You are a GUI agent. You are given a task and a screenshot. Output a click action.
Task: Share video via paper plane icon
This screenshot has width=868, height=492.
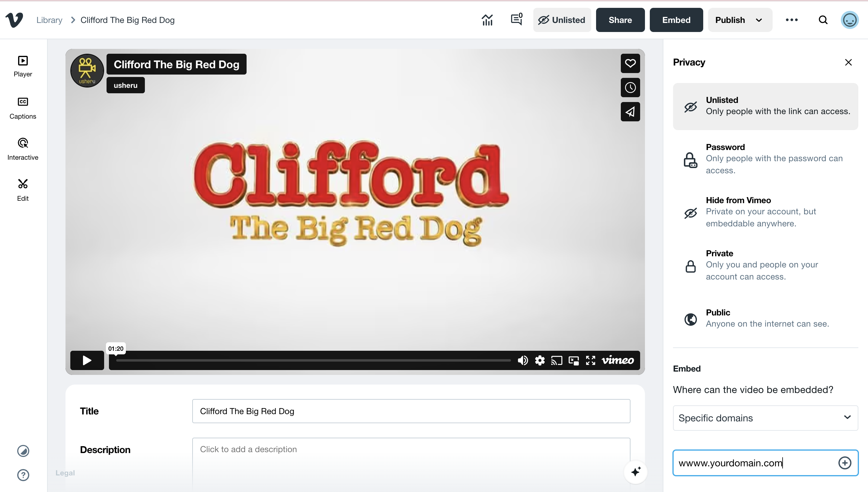[630, 112]
